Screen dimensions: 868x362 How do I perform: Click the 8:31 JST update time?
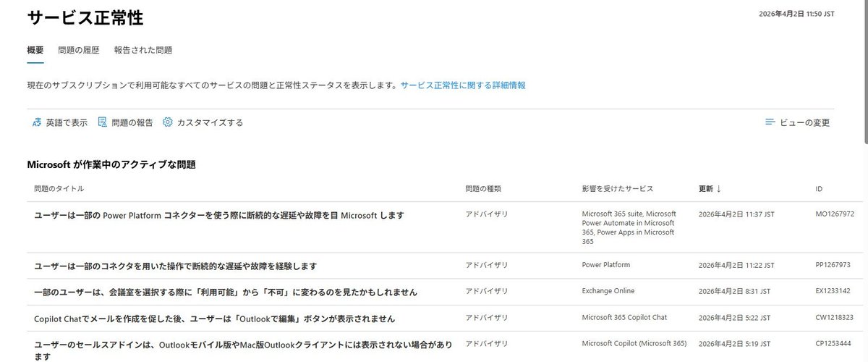click(x=734, y=291)
